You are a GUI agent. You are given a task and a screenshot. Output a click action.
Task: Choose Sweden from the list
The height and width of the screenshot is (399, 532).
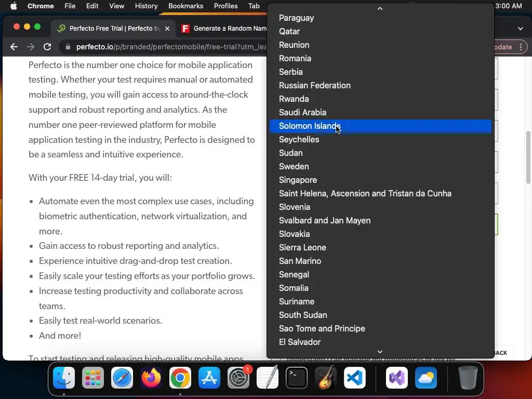click(x=380, y=167)
